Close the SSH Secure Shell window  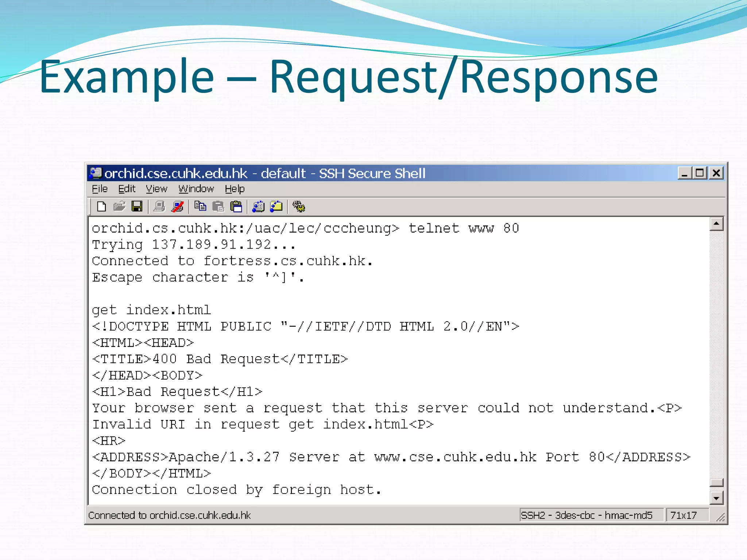[x=716, y=173]
